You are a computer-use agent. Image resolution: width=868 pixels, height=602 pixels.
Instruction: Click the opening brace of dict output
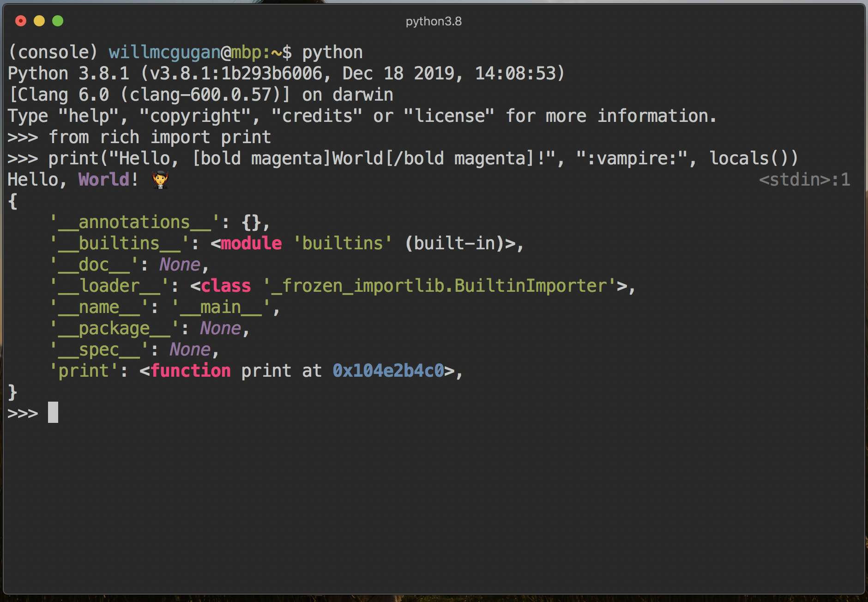pos(13,201)
